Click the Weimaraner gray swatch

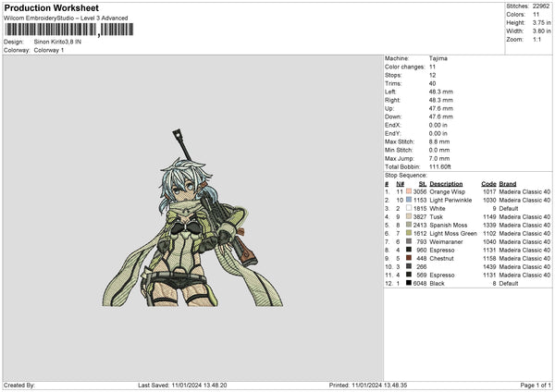408,240
